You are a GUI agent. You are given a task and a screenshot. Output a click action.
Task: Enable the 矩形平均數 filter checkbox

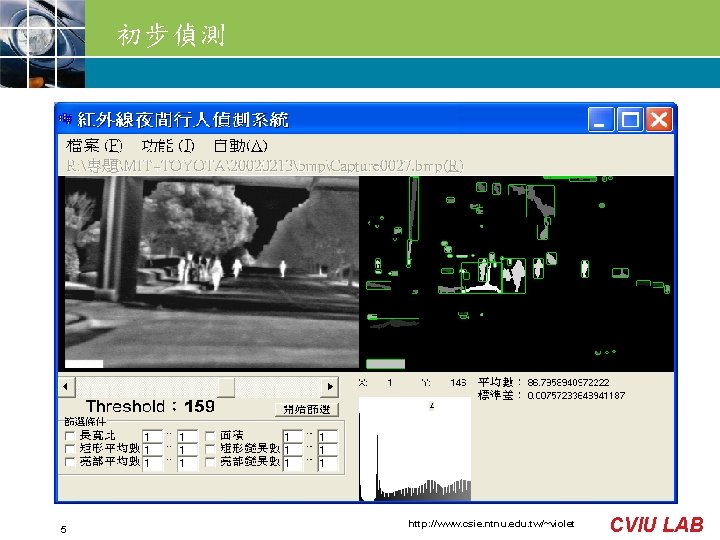[x=70, y=449]
